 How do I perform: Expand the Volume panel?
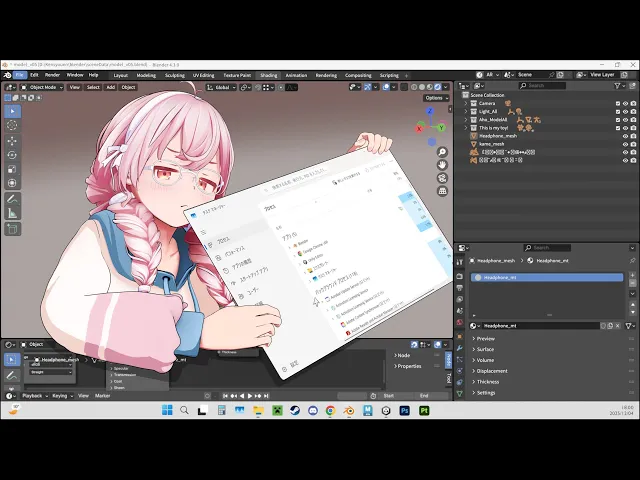pyautogui.click(x=485, y=360)
